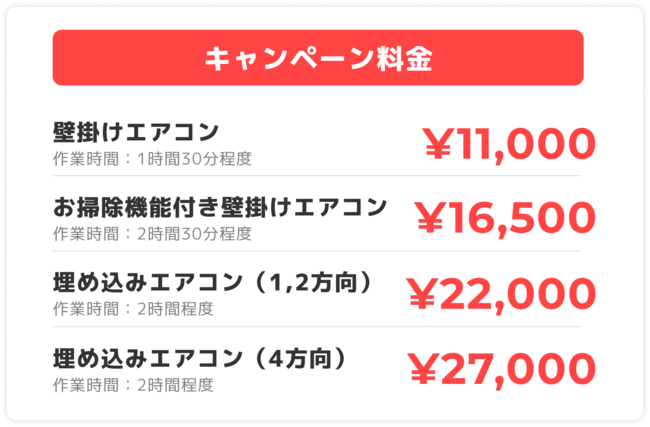Click the 作業時間：2時間30分程度 text

[x=152, y=233]
